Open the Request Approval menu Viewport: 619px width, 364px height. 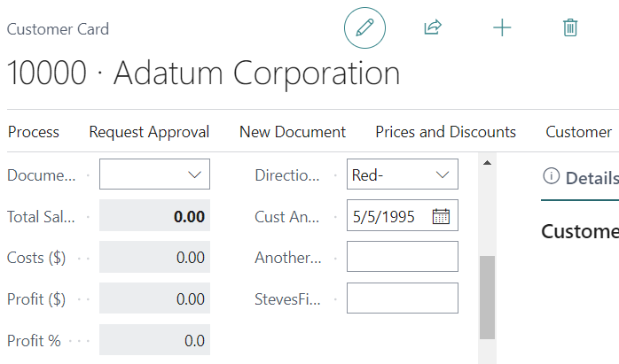[149, 132]
